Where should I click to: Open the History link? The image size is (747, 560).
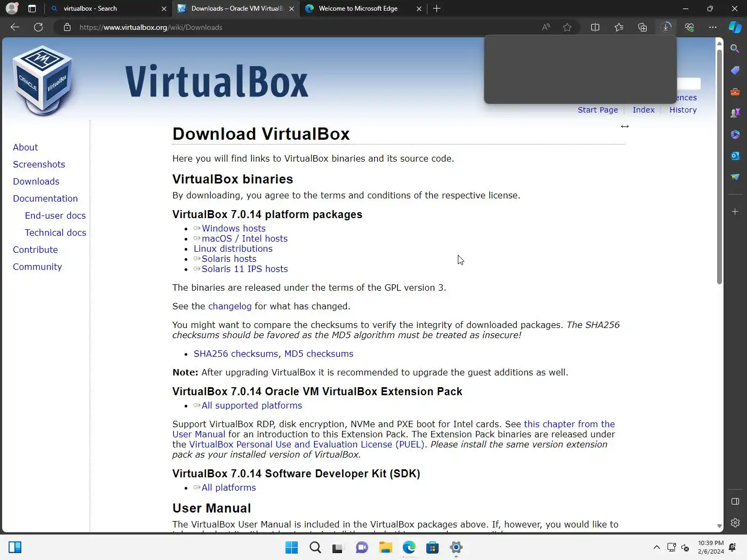(x=683, y=110)
